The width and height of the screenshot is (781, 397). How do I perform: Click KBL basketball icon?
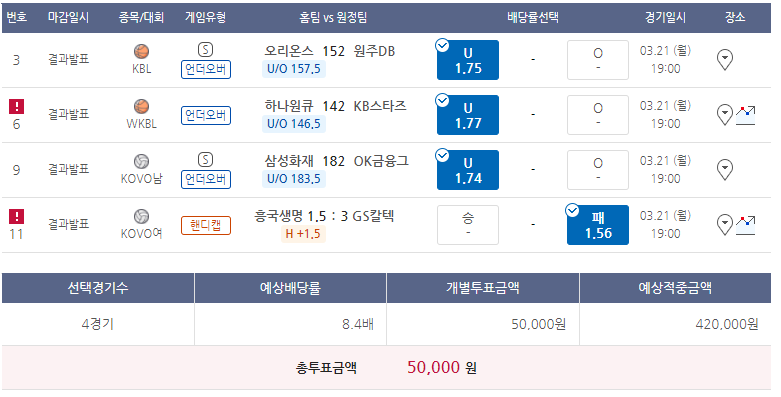pyautogui.click(x=141, y=51)
